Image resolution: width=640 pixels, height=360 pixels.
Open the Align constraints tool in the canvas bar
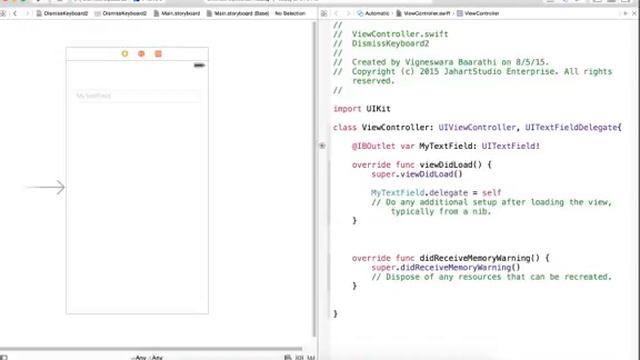pyautogui.click(x=288, y=358)
